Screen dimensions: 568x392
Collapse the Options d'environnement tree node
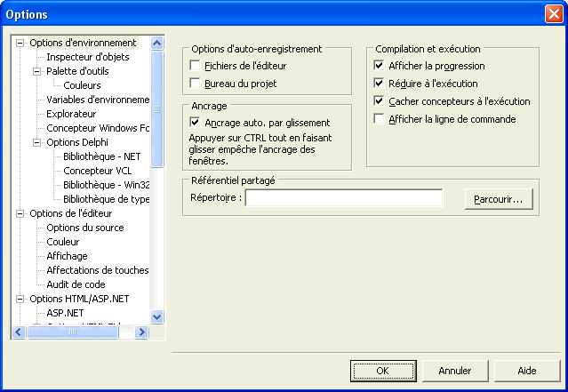(20, 43)
